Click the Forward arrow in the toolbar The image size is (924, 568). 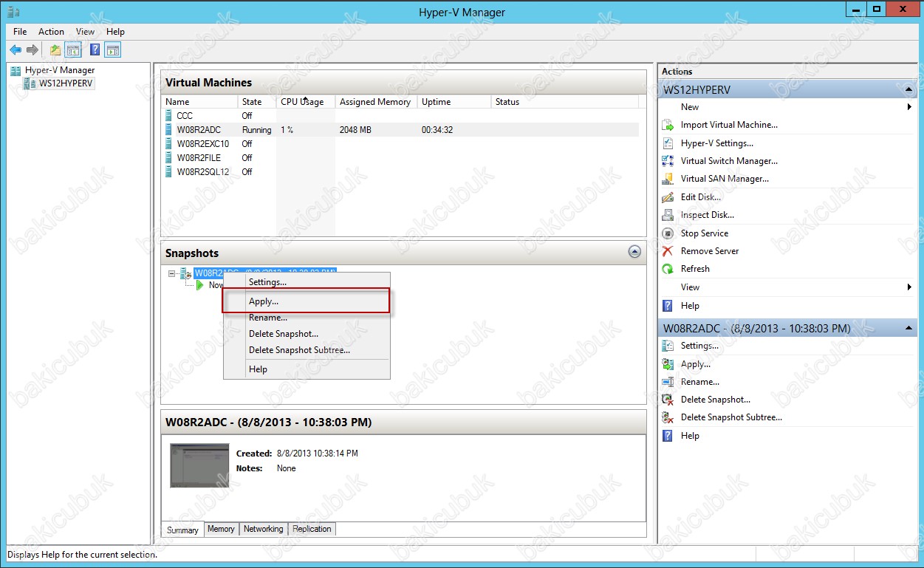32,50
